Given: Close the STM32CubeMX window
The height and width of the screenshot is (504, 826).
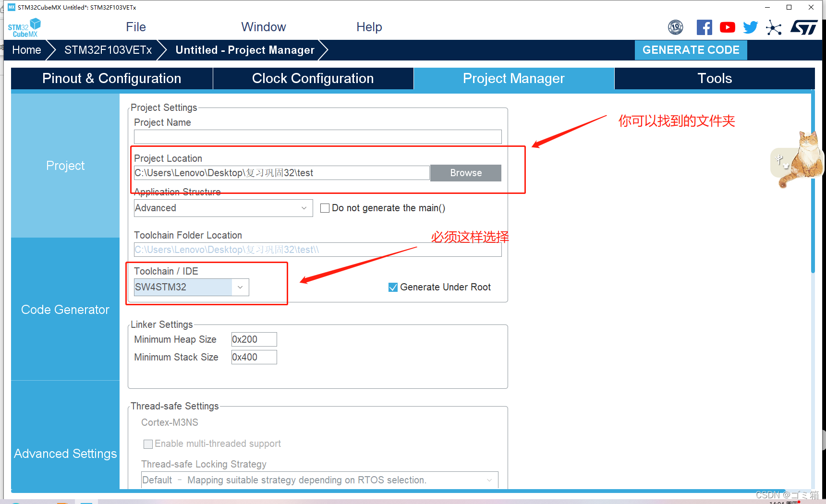Looking at the screenshot, I should coord(811,7).
